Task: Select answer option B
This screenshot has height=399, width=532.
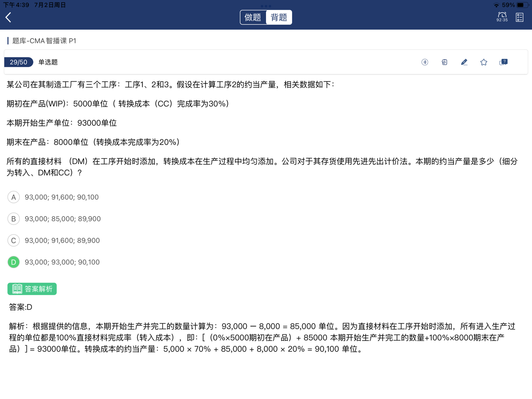Action: click(13, 219)
